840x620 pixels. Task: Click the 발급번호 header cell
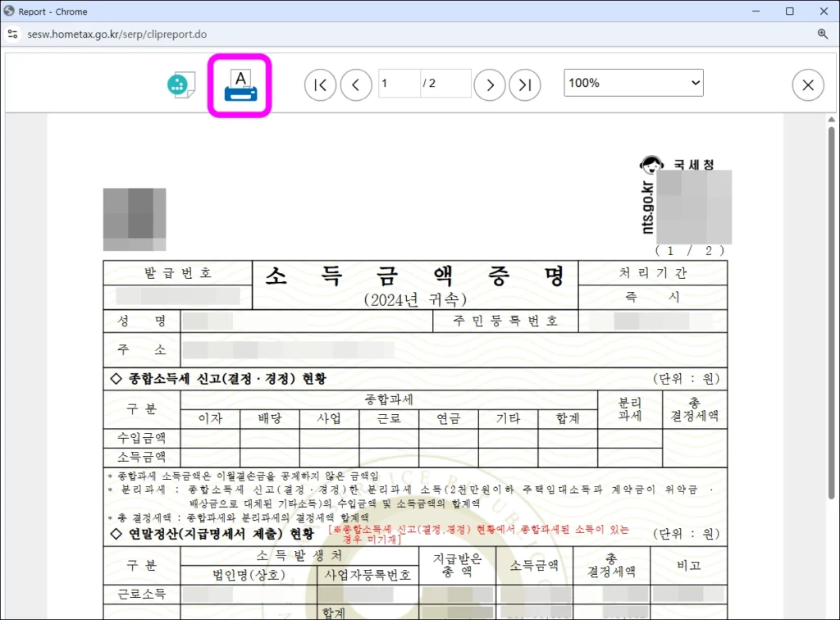(x=177, y=273)
